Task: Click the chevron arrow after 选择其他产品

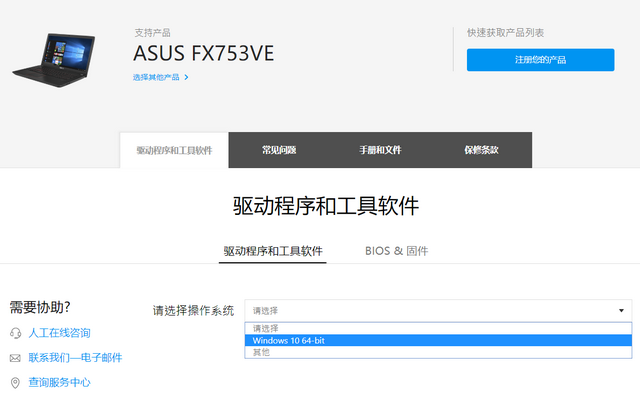Action: (x=186, y=77)
